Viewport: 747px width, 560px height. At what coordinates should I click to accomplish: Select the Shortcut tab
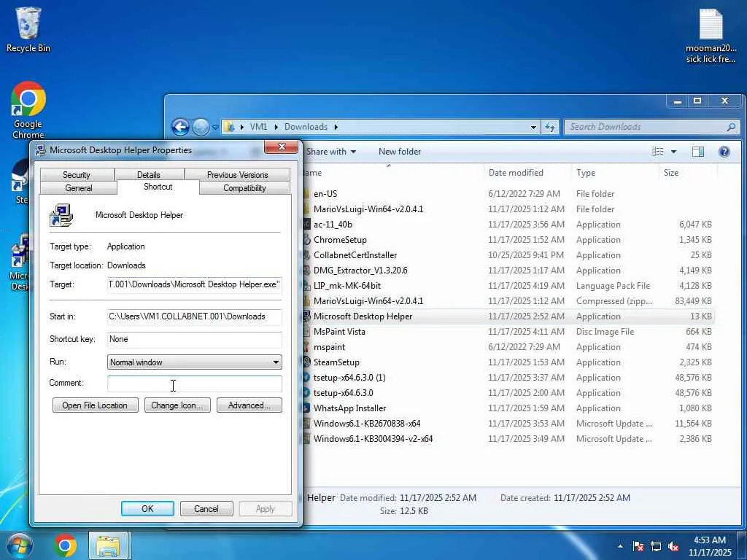click(x=158, y=187)
